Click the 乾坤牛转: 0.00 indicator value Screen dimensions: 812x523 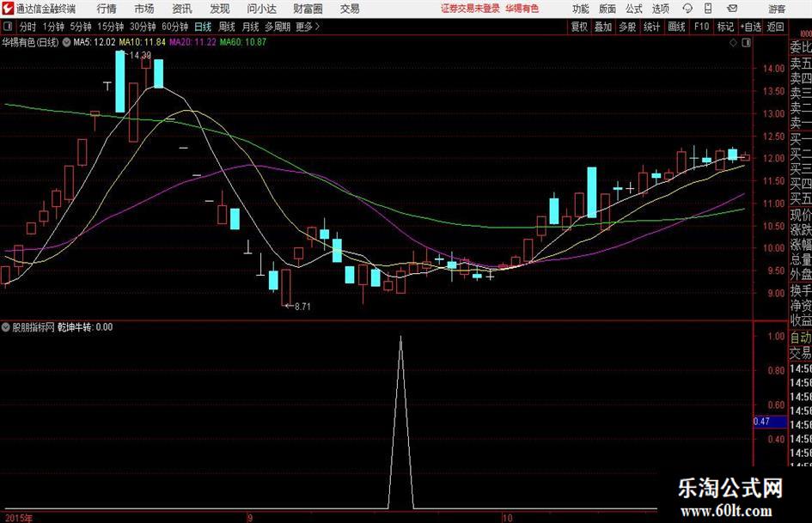click(85, 327)
